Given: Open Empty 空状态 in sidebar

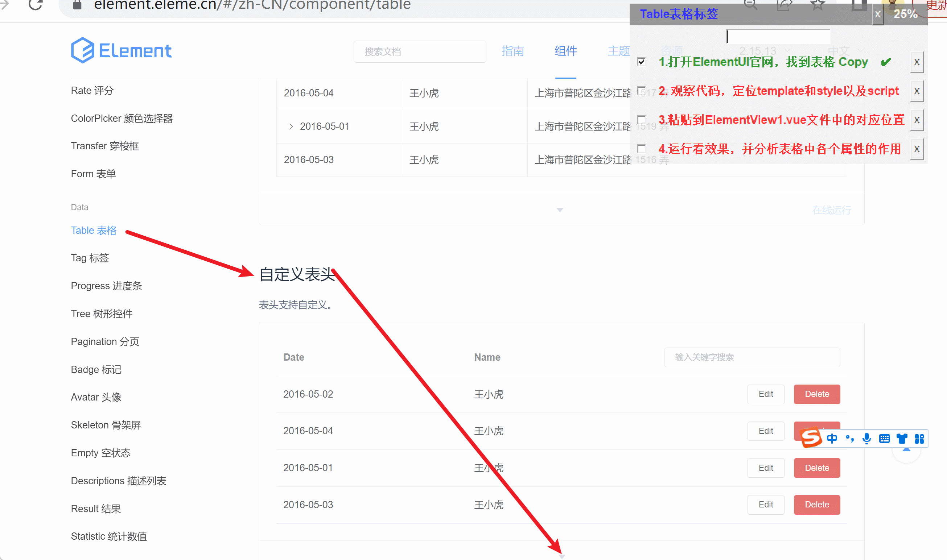Looking at the screenshot, I should [100, 453].
